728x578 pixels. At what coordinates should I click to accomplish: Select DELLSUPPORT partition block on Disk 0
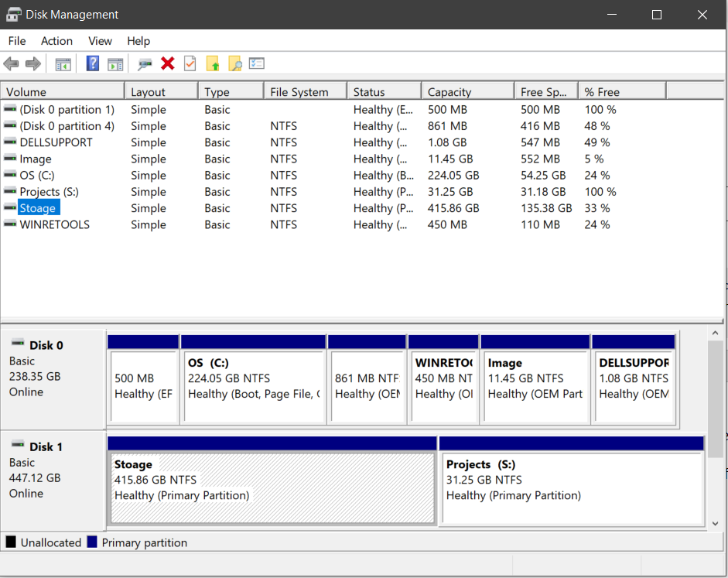click(634, 379)
